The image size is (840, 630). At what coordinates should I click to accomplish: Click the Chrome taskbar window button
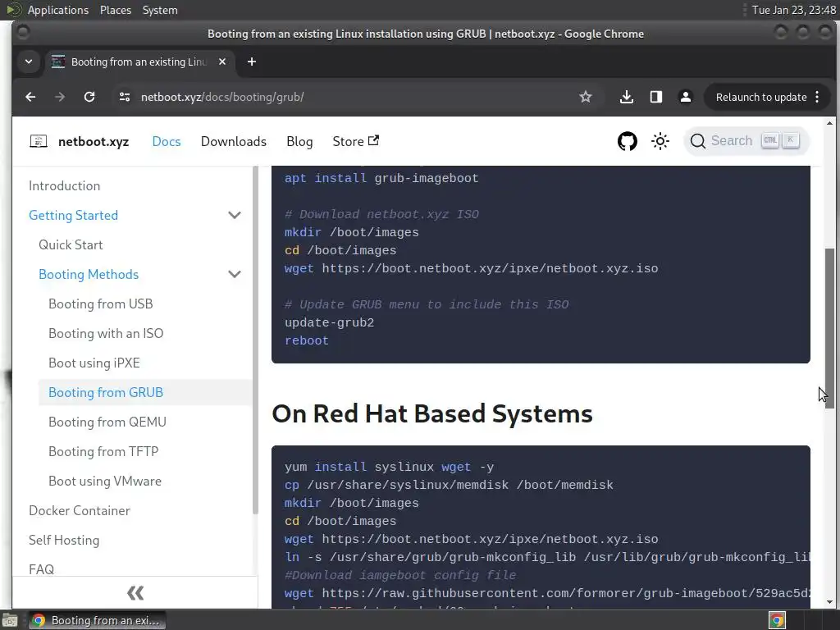97,620
